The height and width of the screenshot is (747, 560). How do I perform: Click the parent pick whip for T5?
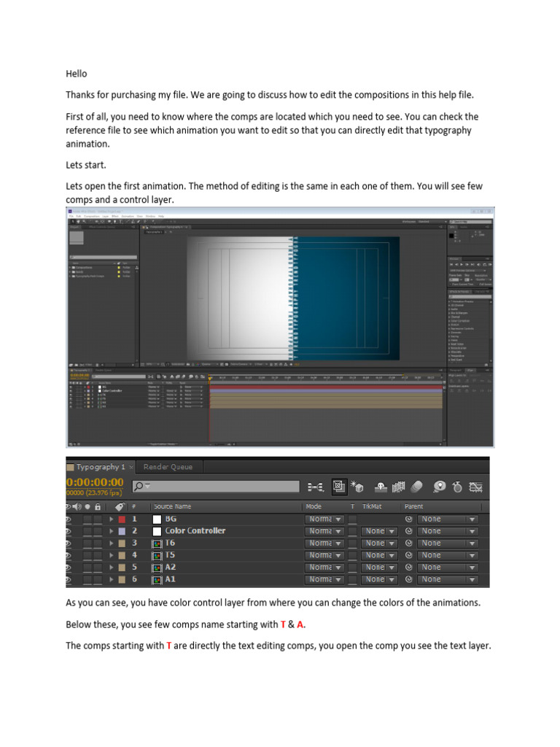(x=408, y=555)
